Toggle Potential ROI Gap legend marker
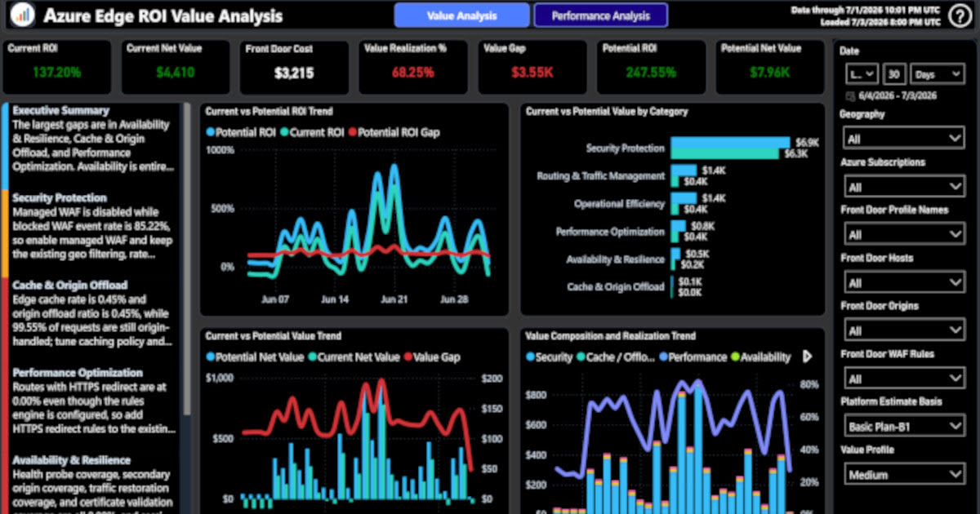 [353, 131]
